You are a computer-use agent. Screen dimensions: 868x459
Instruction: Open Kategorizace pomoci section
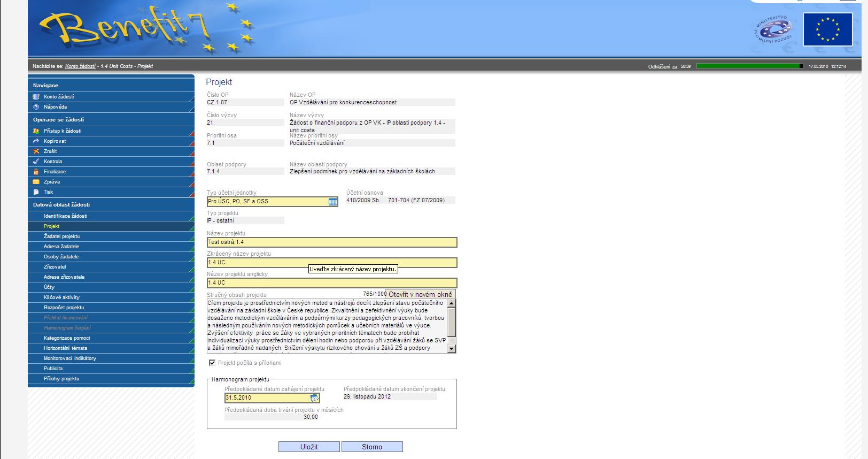click(x=111, y=338)
